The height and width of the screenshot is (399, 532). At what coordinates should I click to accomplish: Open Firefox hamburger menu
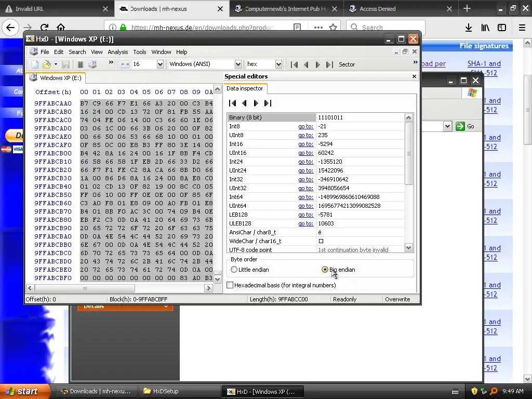click(522, 28)
